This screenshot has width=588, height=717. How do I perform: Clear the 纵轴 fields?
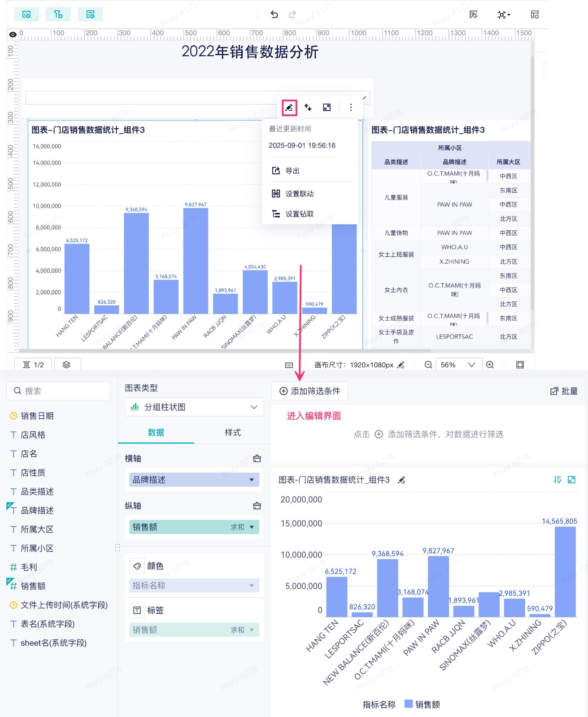click(x=257, y=506)
